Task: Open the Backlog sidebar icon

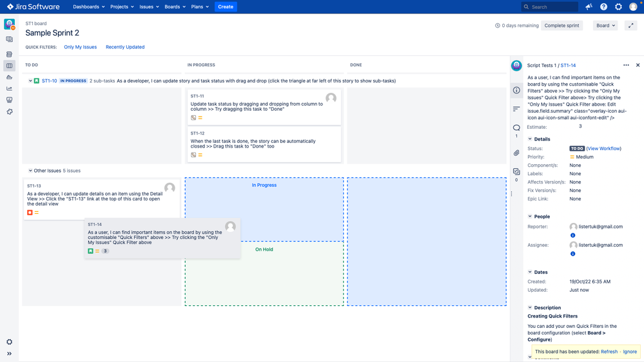Action: [9, 54]
